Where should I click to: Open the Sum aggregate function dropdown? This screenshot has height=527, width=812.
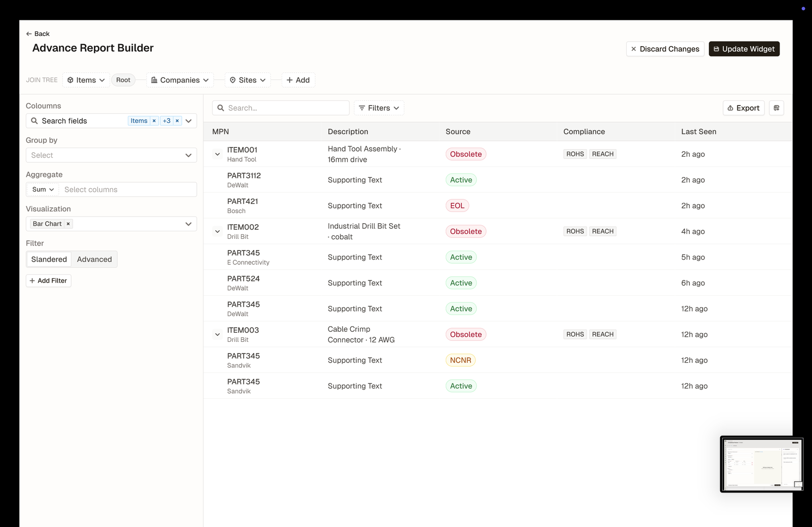[43, 189]
